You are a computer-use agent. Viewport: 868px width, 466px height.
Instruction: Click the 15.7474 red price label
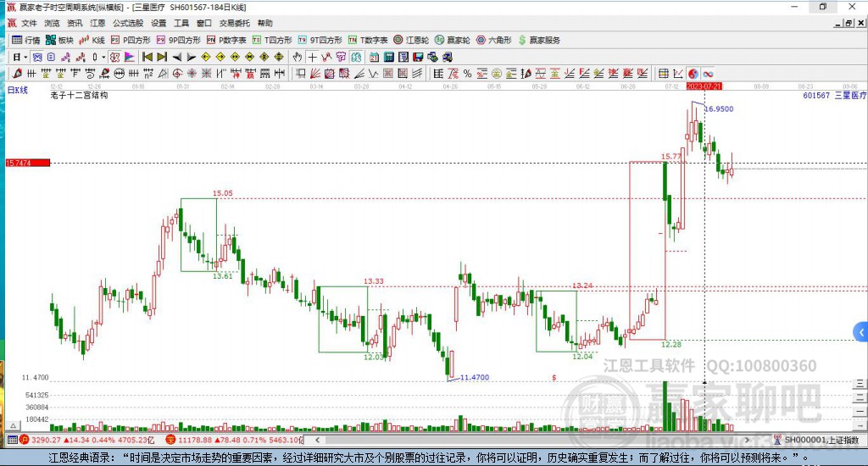[28, 163]
